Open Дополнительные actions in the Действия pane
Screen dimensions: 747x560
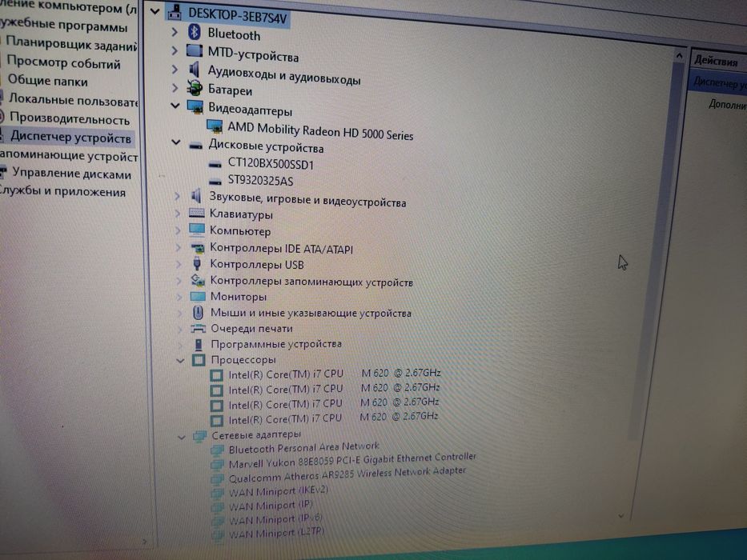coord(728,104)
